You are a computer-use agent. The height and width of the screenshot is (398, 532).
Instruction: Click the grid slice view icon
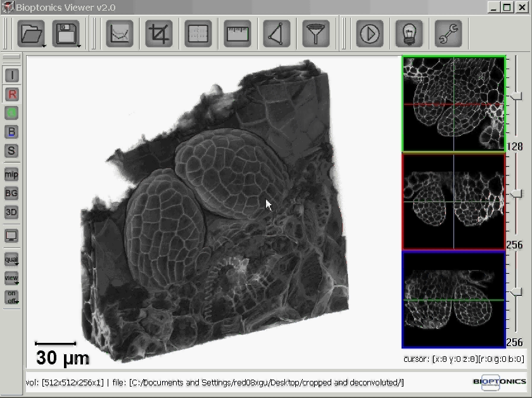tap(198, 33)
